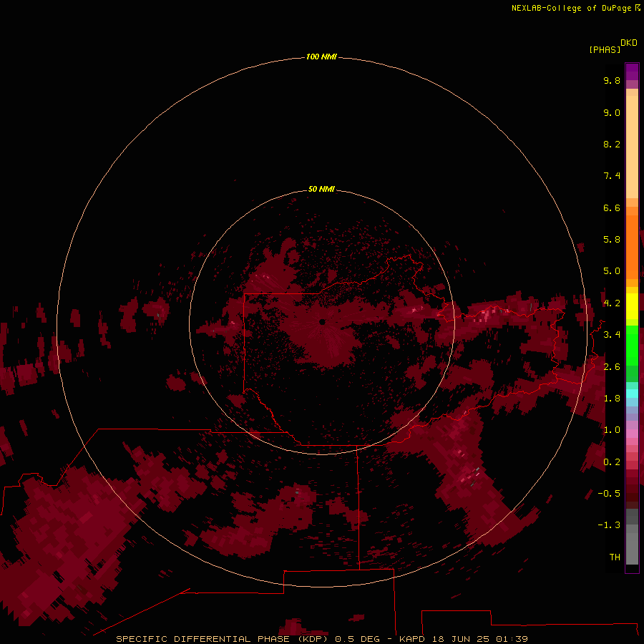The width and height of the screenshot is (644, 644).
Task: Click the bright green segment of the color bar
Action: [632, 345]
